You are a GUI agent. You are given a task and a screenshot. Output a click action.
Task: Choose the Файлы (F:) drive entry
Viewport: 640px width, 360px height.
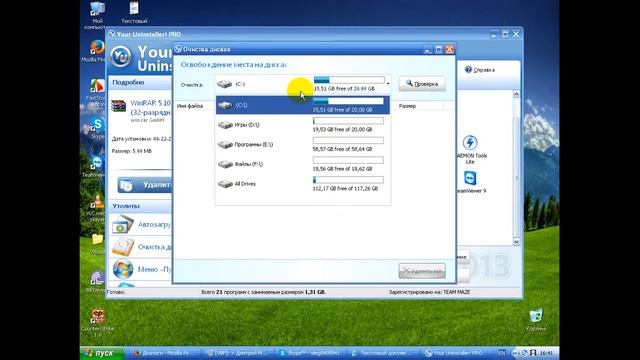click(302, 164)
